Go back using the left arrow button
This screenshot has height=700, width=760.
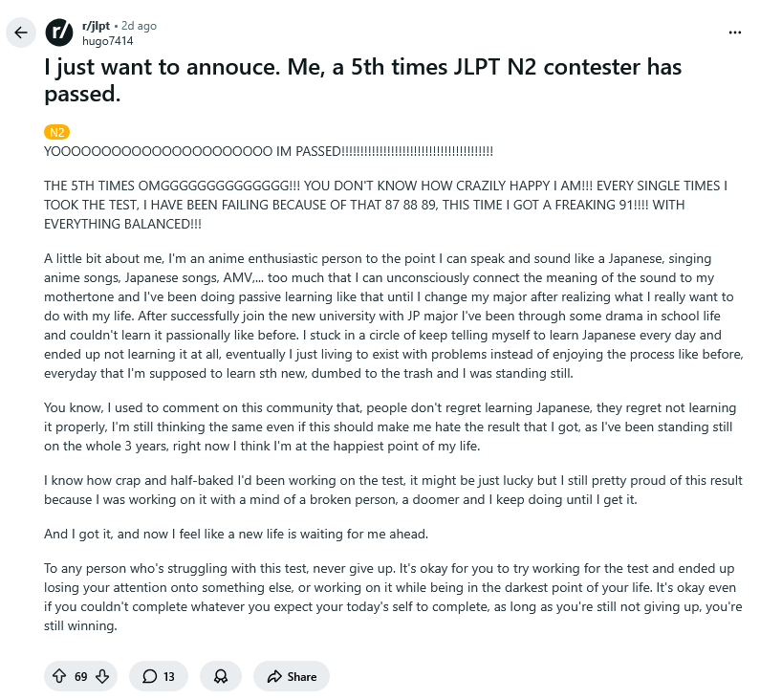(21, 33)
